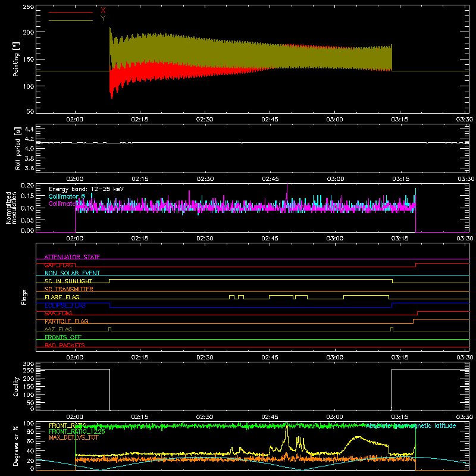Click the Roll period axis title

[x=18, y=148]
